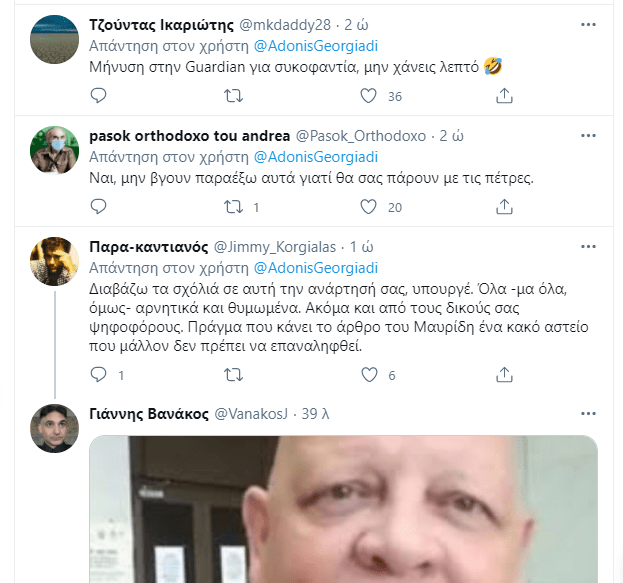The height and width of the screenshot is (583, 623).
Task: Share the mkdaddy28 tweet
Action: point(504,96)
